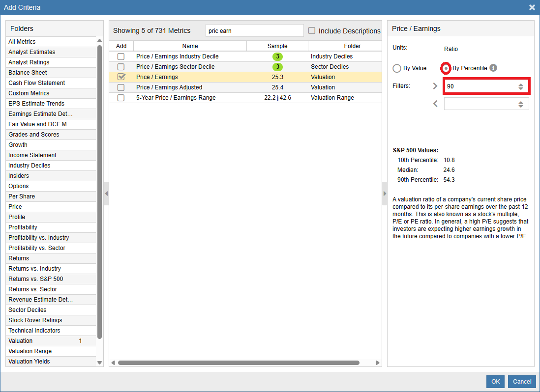The height and width of the screenshot is (392, 540).
Task: Open the Technical Indicators folder
Action: [51, 331]
